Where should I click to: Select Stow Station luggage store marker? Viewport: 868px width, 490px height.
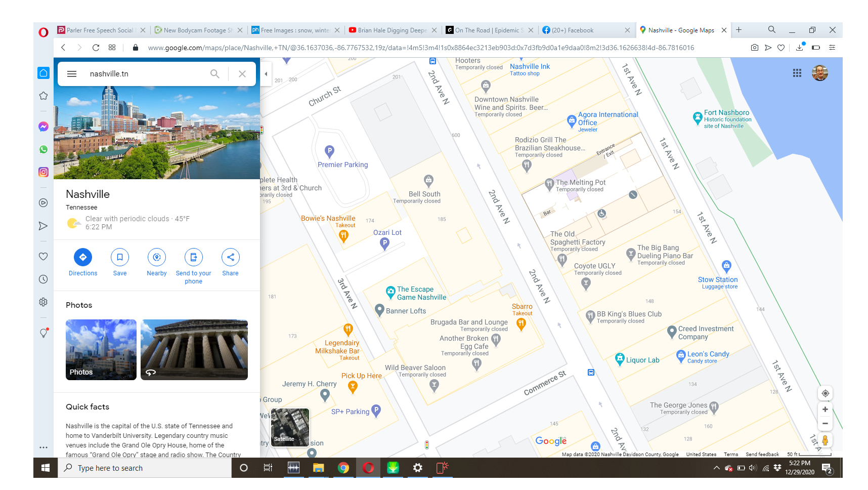726,266
